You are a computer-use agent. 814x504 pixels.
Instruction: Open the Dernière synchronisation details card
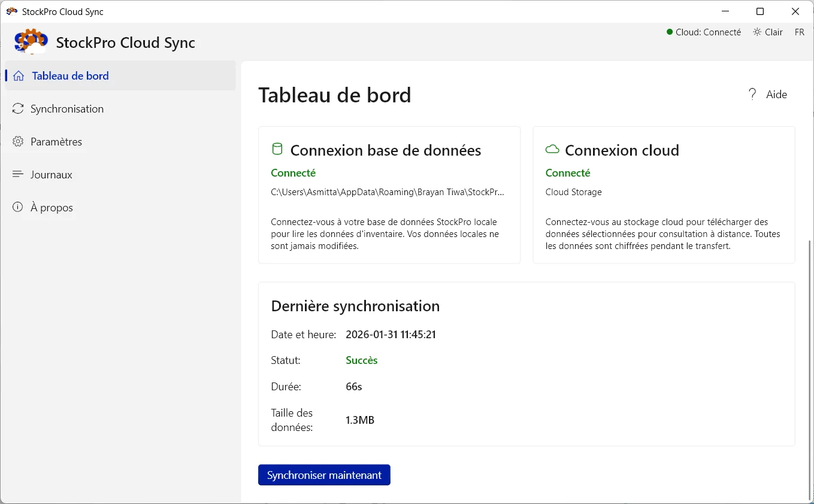(526, 363)
